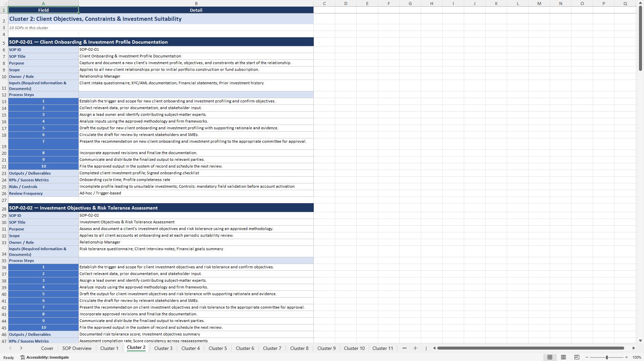The image size is (644, 361).
Task: Open the Cover sheet tab
Action: pos(47,348)
